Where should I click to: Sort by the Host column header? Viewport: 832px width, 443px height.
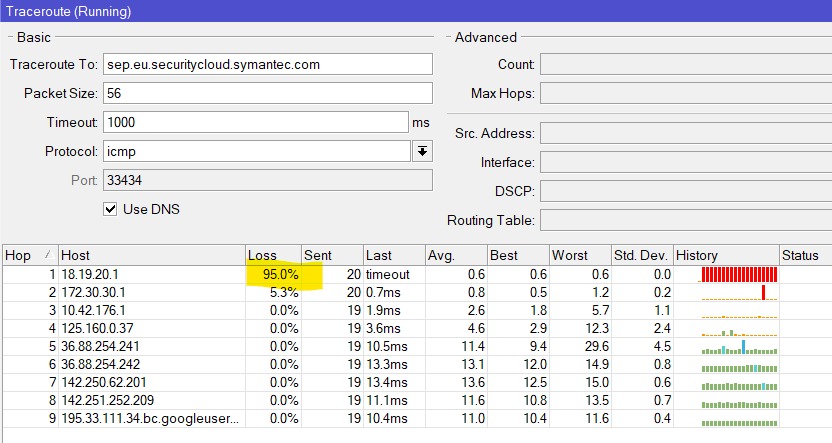(x=152, y=255)
